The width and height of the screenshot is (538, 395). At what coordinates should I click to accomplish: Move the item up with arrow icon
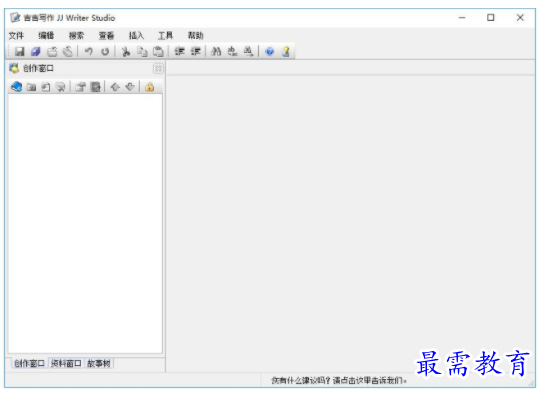(115, 87)
